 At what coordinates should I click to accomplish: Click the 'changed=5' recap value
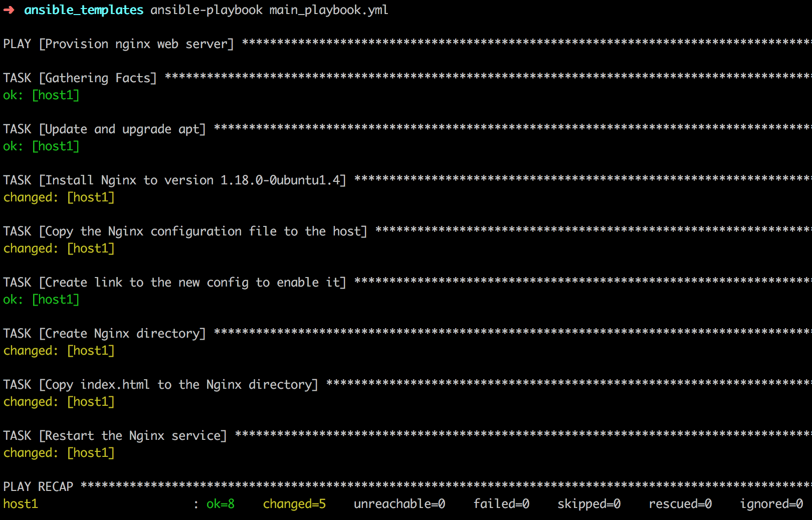point(294,504)
